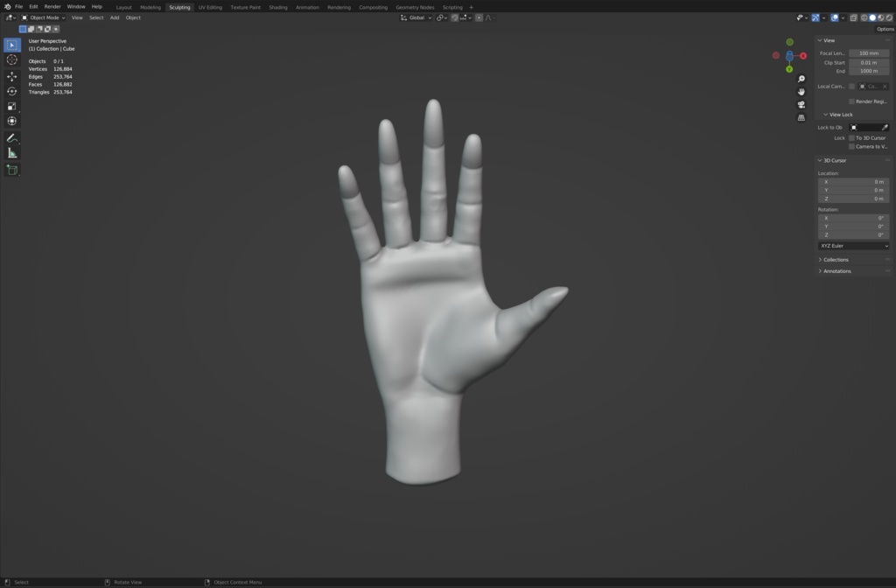896x588 pixels.
Task: Select the subtract selection mode icon
Action: click(x=39, y=29)
